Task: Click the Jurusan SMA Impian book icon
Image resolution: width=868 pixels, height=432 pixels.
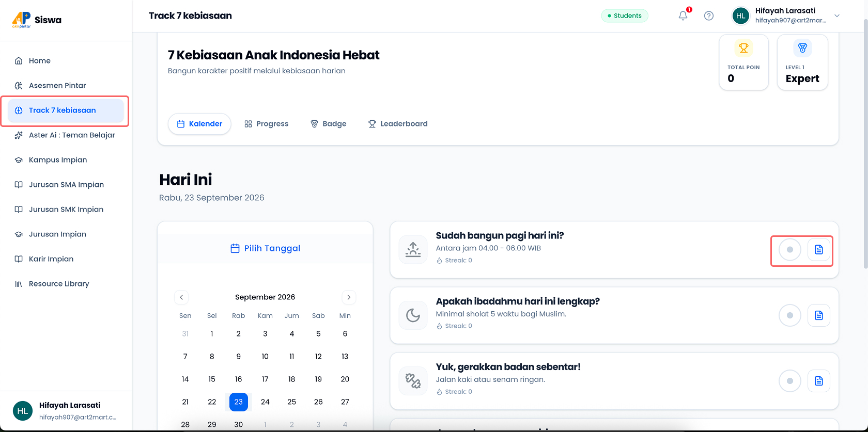Action: [19, 185]
